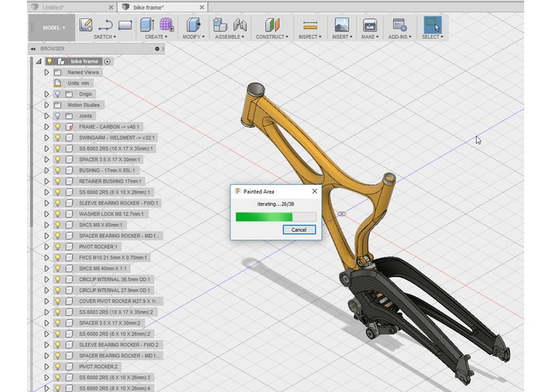The width and height of the screenshot is (552, 392).
Task: Click the Offset Plane Construct icon
Action: [272, 25]
